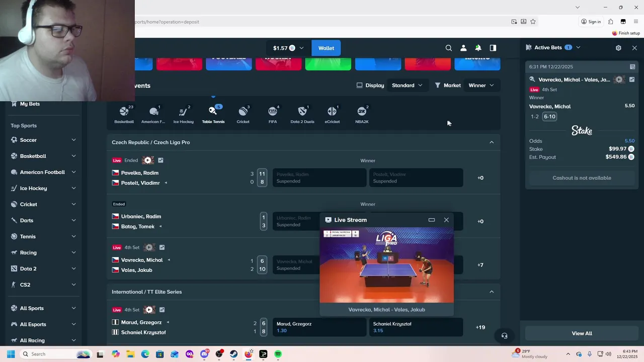Open the bet slip settings gear
Viewport: 644px width, 362px height.
coord(618,48)
